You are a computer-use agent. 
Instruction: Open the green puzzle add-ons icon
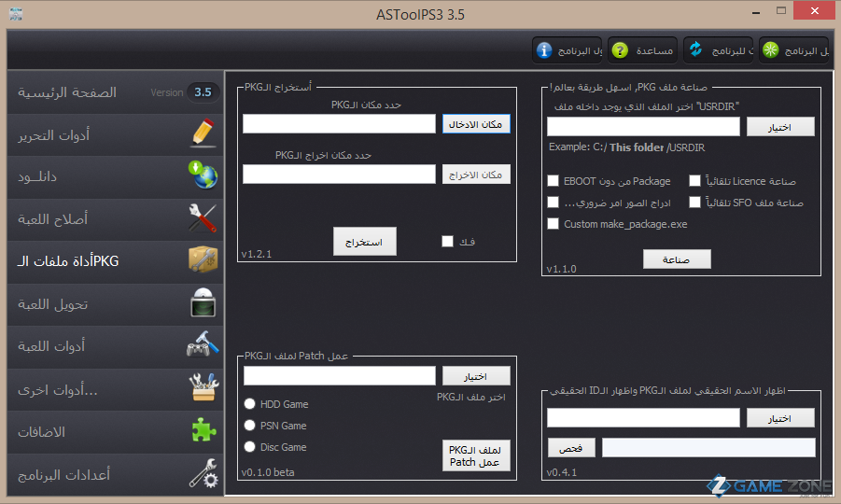coord(202,432)
